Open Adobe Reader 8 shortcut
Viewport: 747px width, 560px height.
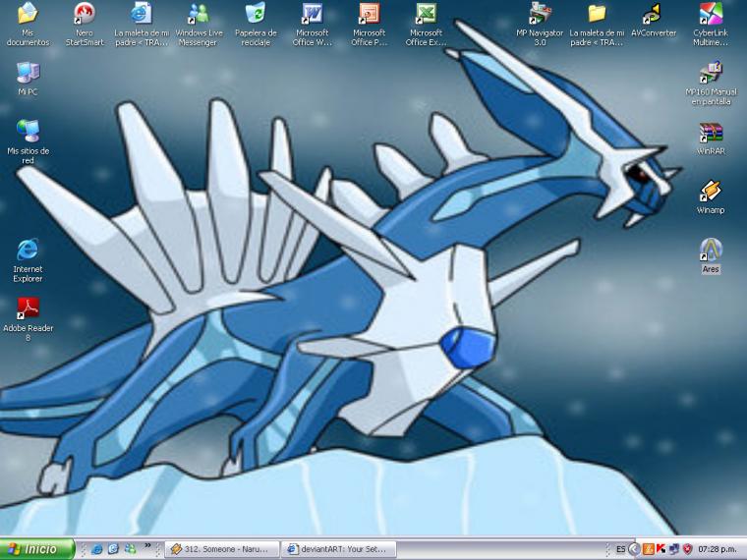coord(28,319)
